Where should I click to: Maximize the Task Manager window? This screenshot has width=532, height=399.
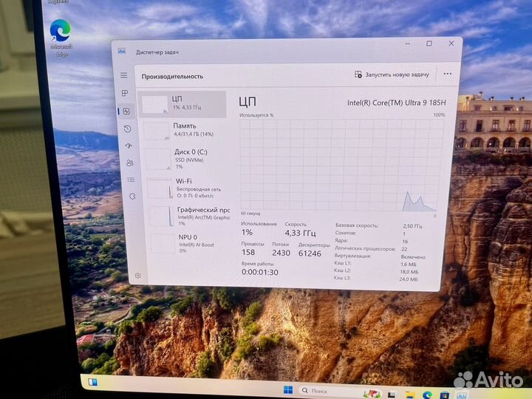point(429,44)
